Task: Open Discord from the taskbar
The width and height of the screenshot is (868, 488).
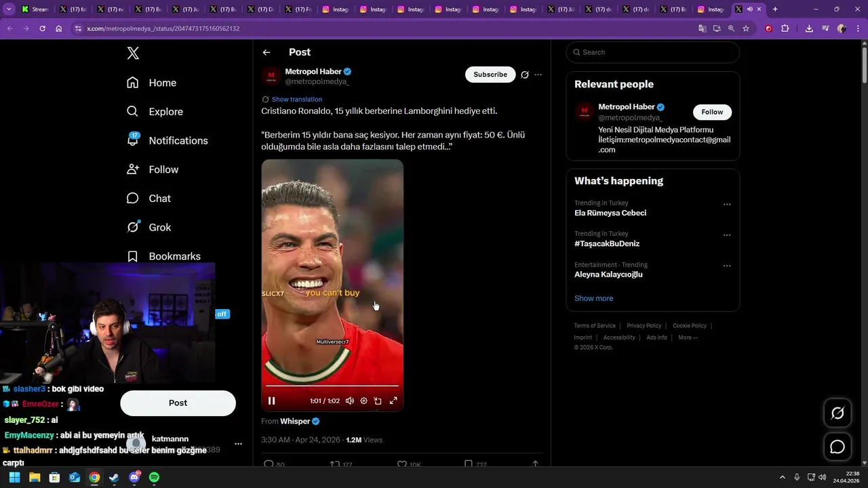Action: tap(134, 477)
